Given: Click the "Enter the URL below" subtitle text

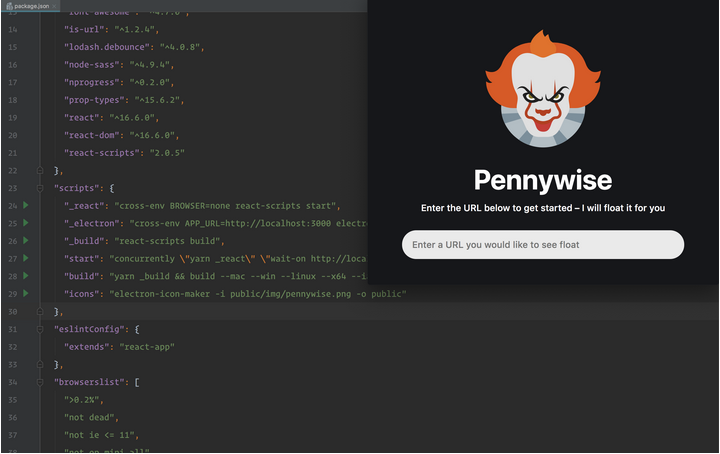Looking at the screenshot, I should tap(543, 208).
